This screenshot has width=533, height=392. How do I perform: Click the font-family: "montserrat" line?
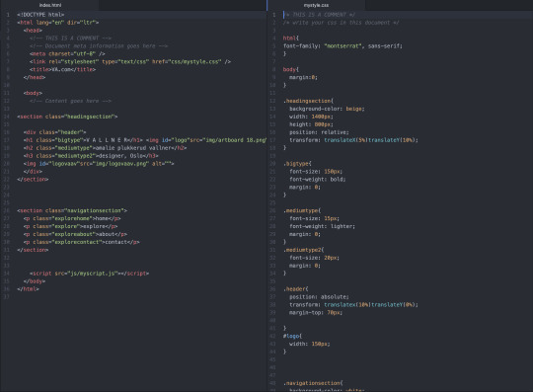click(343, 45)
